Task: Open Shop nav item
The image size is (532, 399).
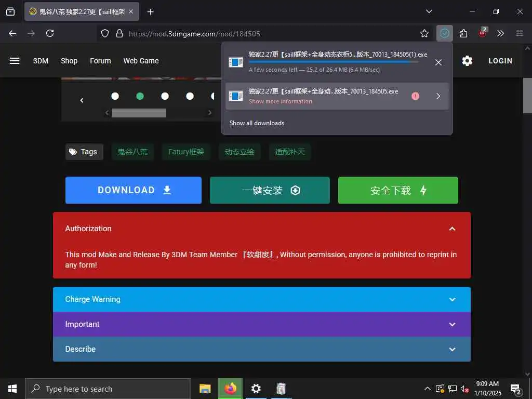Action: [x=69, y=61]
